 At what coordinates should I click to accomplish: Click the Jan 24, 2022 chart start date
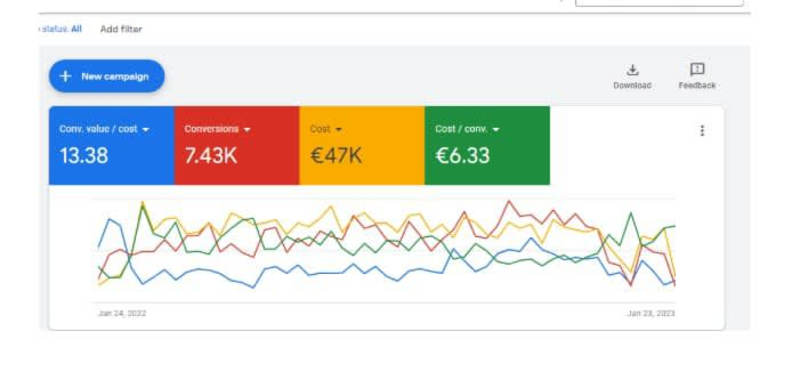click(122, 313)
